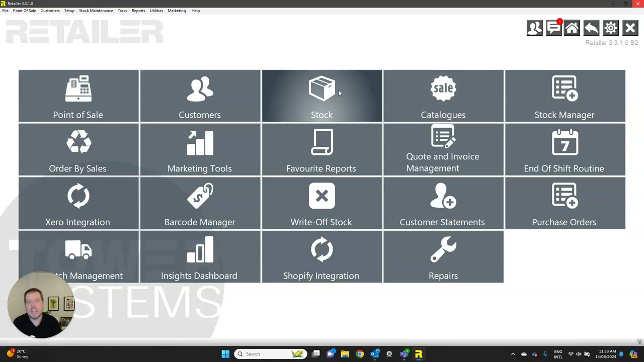Open the settings gear icon

pos(610,28)
